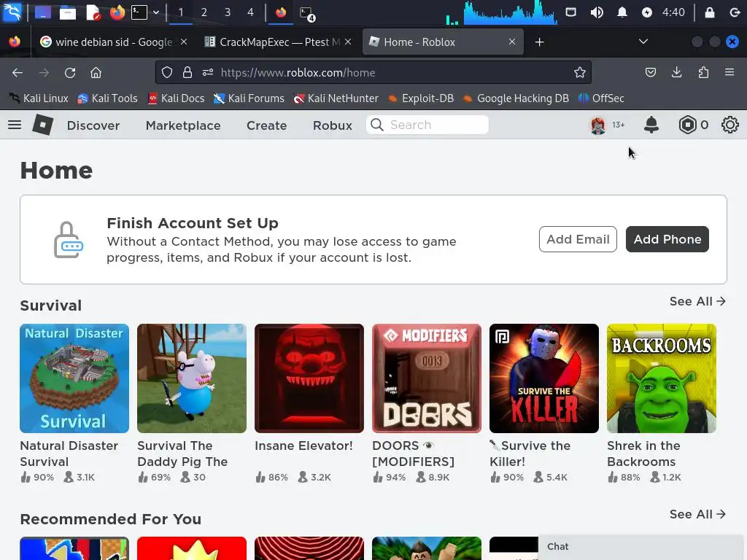Open Kali NetHunter bookmark

click(x=336, y=98)
